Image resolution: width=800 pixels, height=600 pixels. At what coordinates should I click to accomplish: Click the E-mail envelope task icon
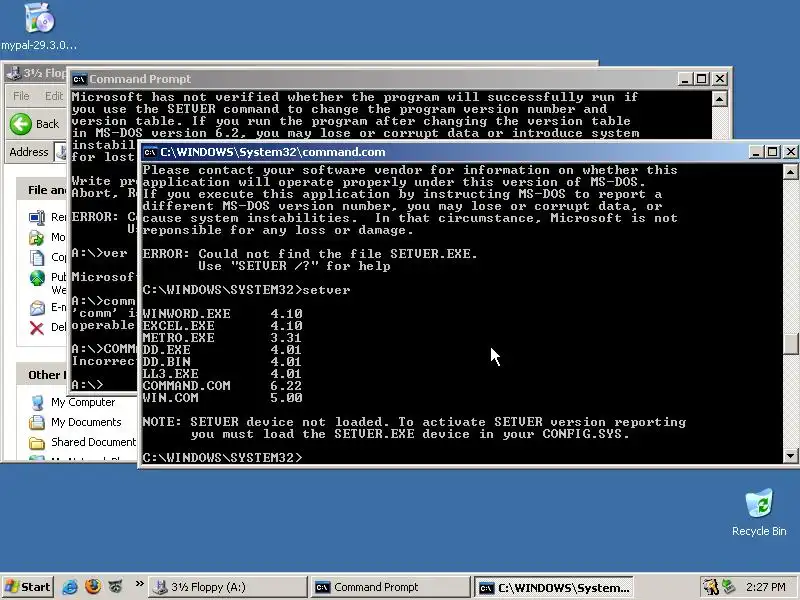click(x=37, y=307)
